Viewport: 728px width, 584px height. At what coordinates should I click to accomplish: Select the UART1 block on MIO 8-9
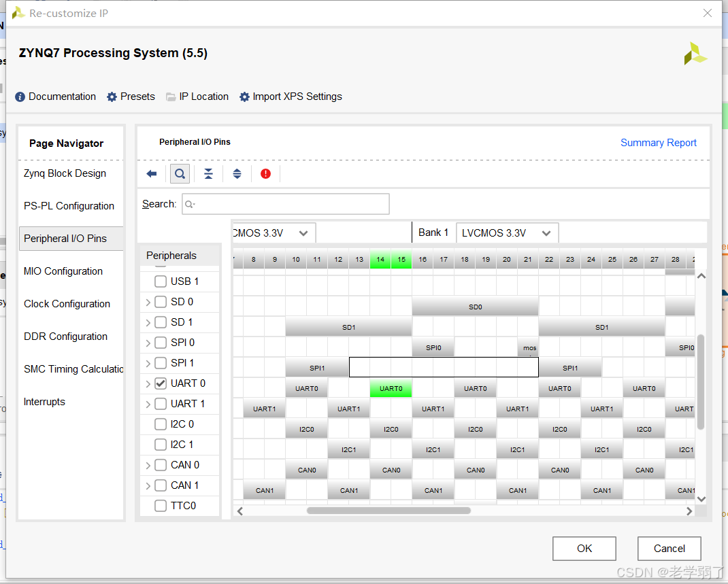pos(264,409)
